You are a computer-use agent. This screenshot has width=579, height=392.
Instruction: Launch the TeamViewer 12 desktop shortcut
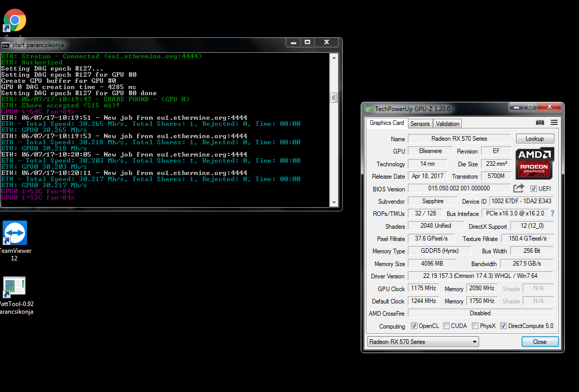(15, 233)
